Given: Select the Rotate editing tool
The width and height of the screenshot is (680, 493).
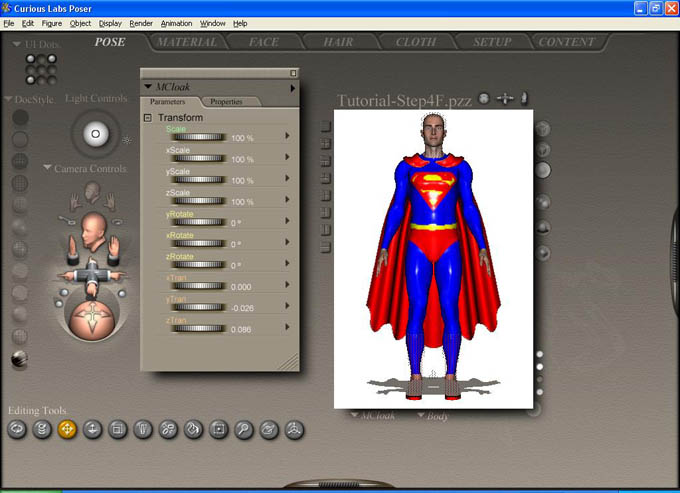Looking at the screenshot, I should 17,429.
